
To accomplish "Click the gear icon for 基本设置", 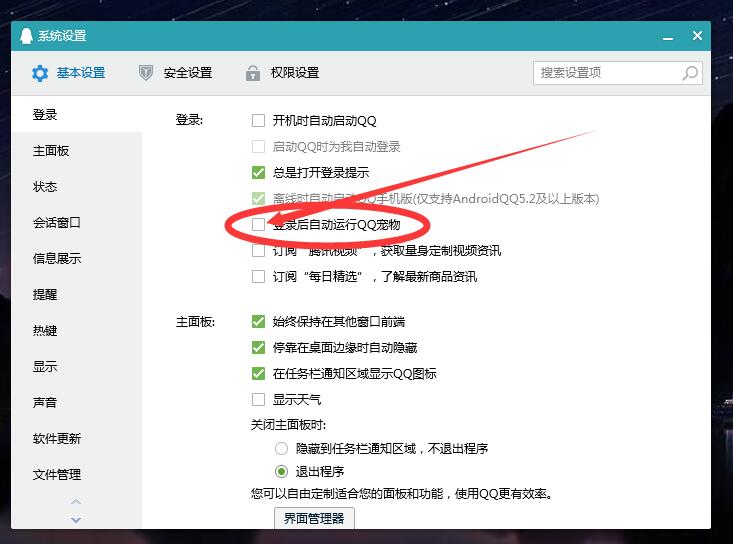I will coord(39,73).
